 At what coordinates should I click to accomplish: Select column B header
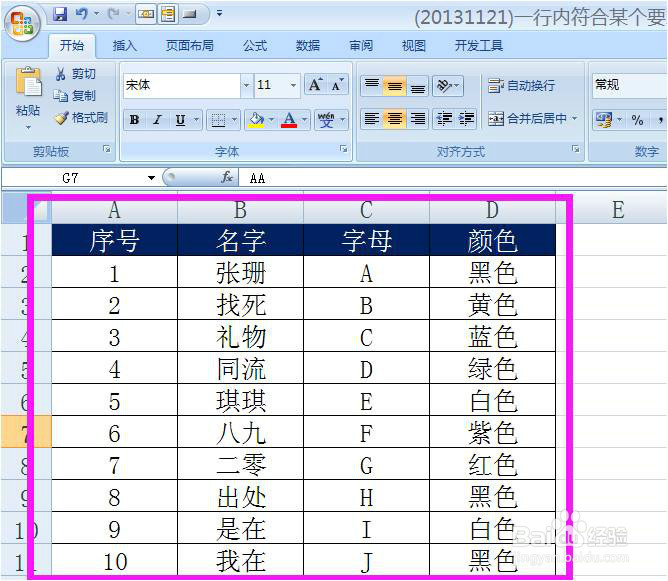point(240,210)
